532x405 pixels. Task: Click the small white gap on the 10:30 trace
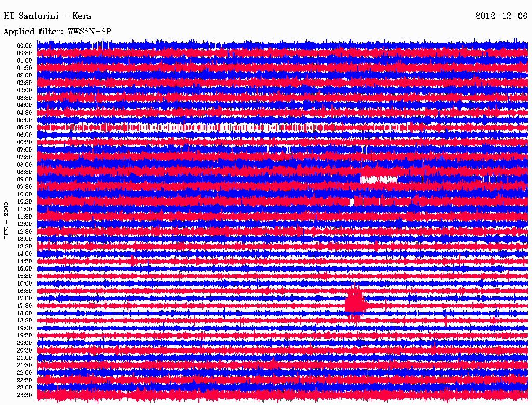pos(352,201)
